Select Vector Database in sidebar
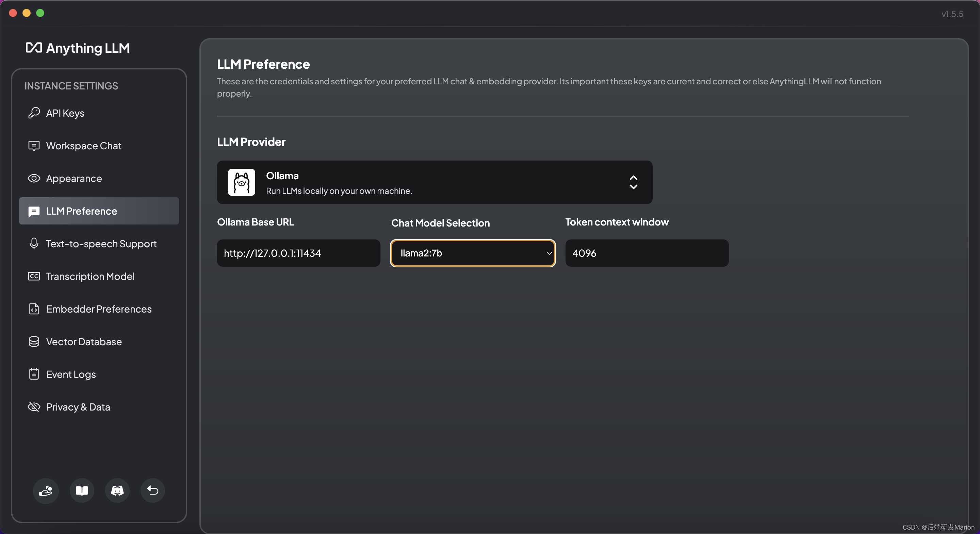Image resolution: width=980 pixels, height=534 pixels. pos(84,341)
